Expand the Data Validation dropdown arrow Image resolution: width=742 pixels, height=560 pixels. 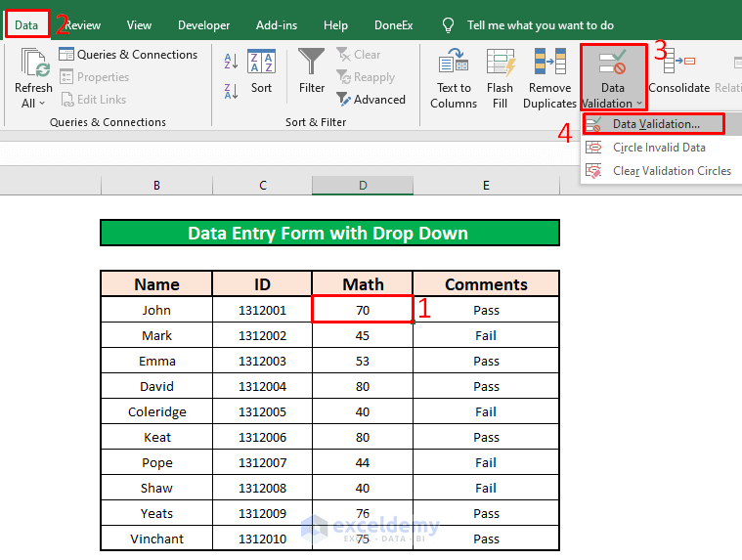point(639,104)
